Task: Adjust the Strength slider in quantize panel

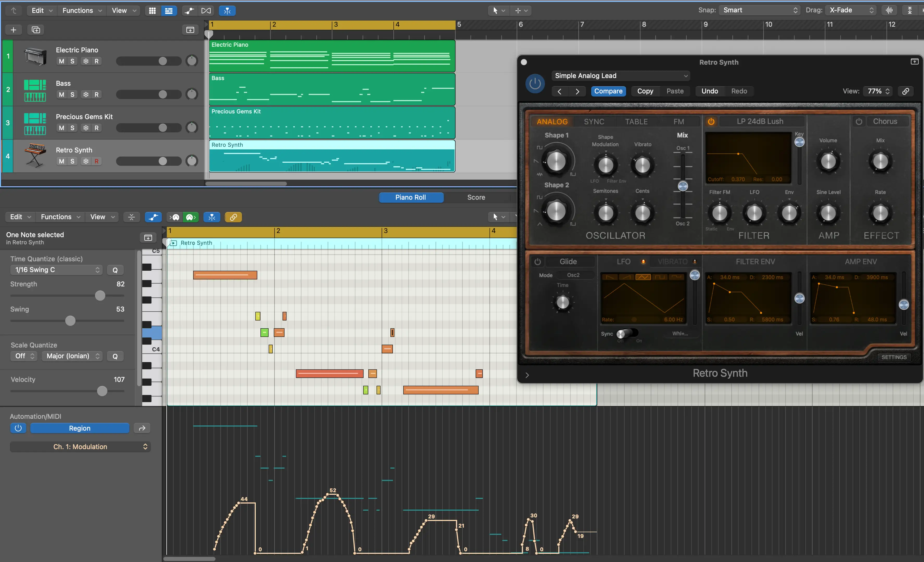Action: tap(100, 296)
